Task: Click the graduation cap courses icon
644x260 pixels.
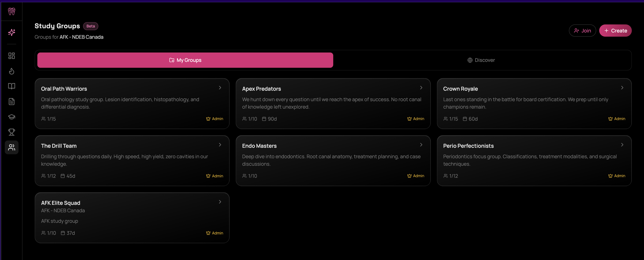Action: 11,117
